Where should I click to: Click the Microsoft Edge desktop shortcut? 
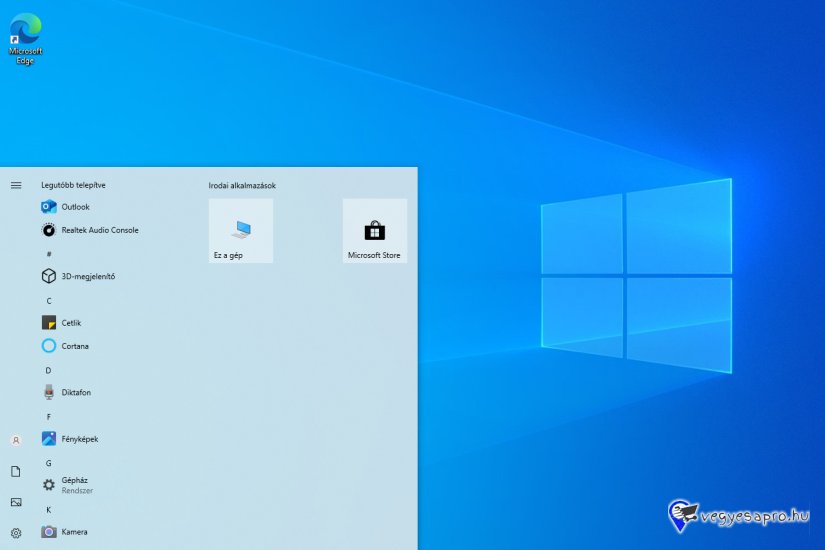click(x=25, y=38)
